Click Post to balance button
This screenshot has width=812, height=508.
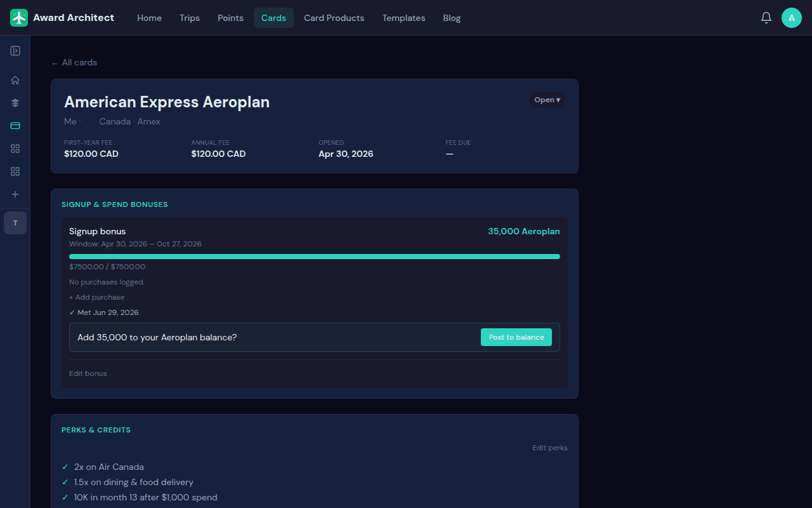(516, 337)
